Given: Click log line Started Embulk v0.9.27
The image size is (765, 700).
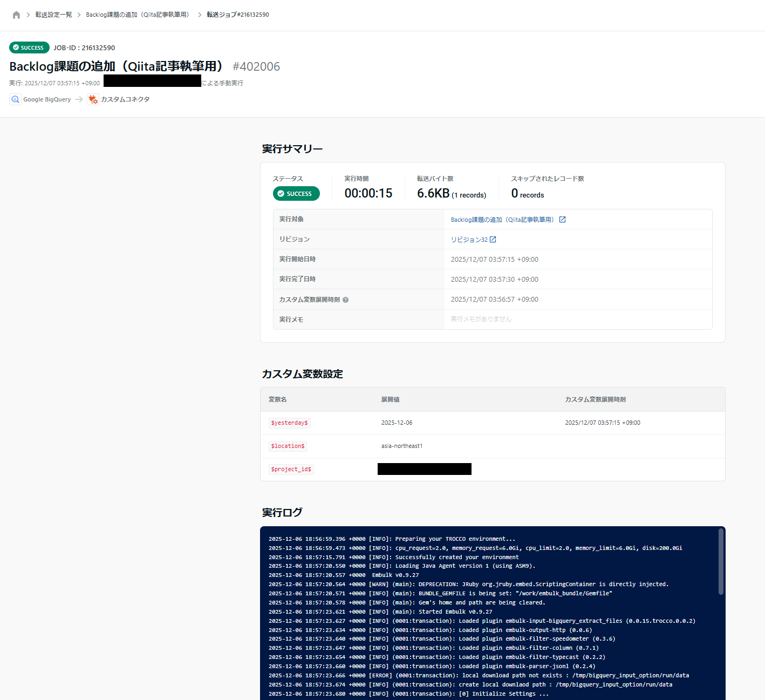Looking at the screenshot, I should click(380, 611).
